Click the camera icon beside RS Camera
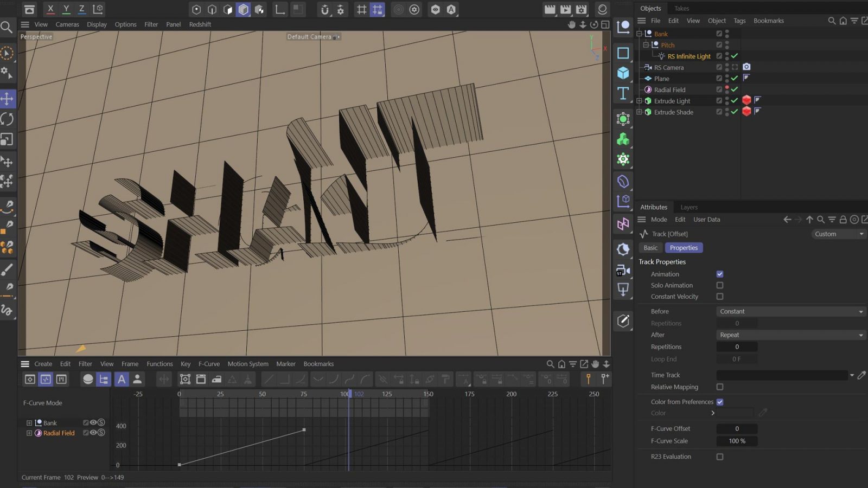868x488 pixels. tap(747, 67)
